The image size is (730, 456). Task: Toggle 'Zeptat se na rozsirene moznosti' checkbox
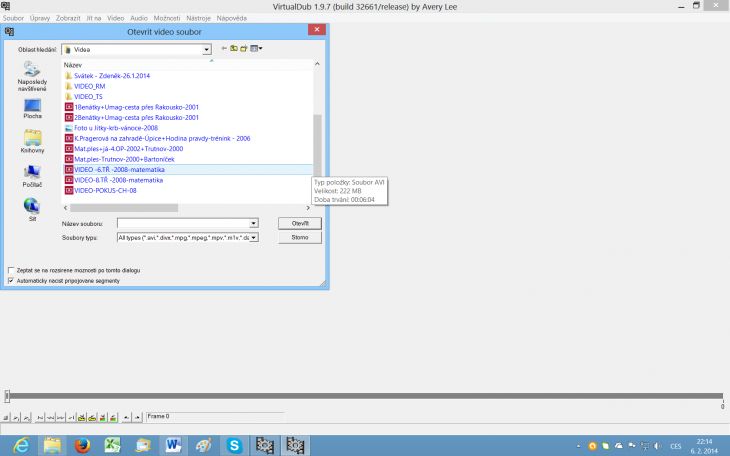(x=11, y=270)
